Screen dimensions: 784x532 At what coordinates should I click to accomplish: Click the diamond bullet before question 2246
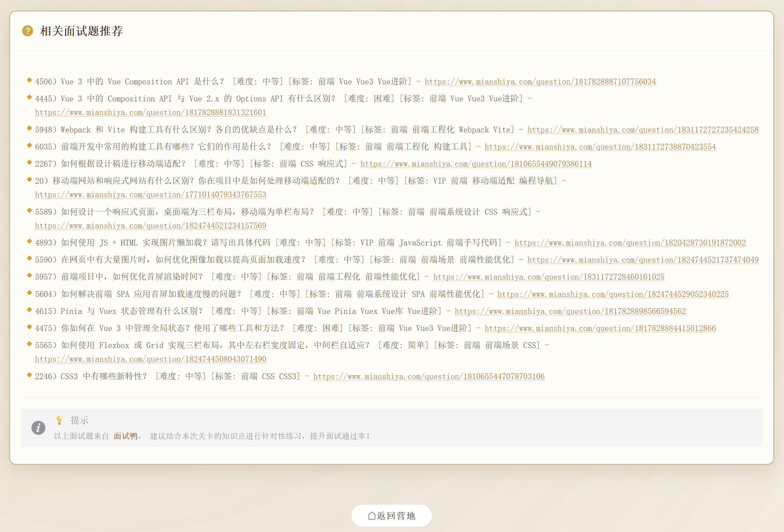click(29, 375)
